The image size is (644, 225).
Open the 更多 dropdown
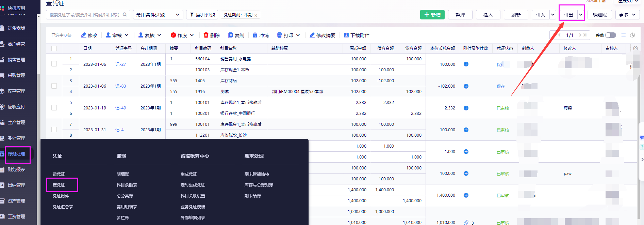[x=627, y=15]
